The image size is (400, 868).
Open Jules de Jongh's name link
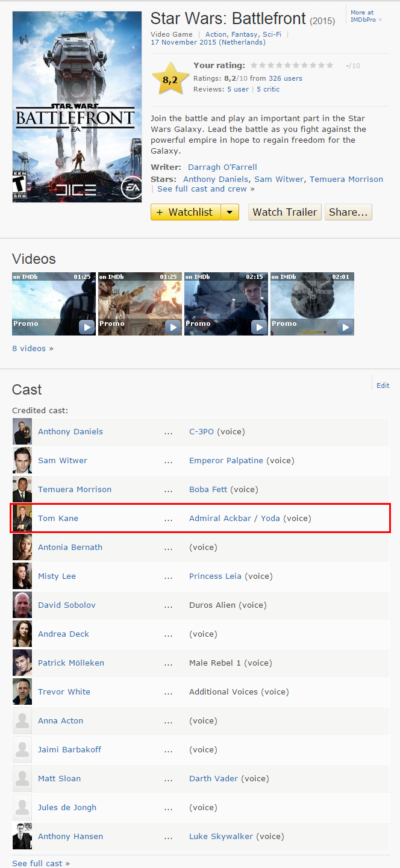[x=67, y=807]
